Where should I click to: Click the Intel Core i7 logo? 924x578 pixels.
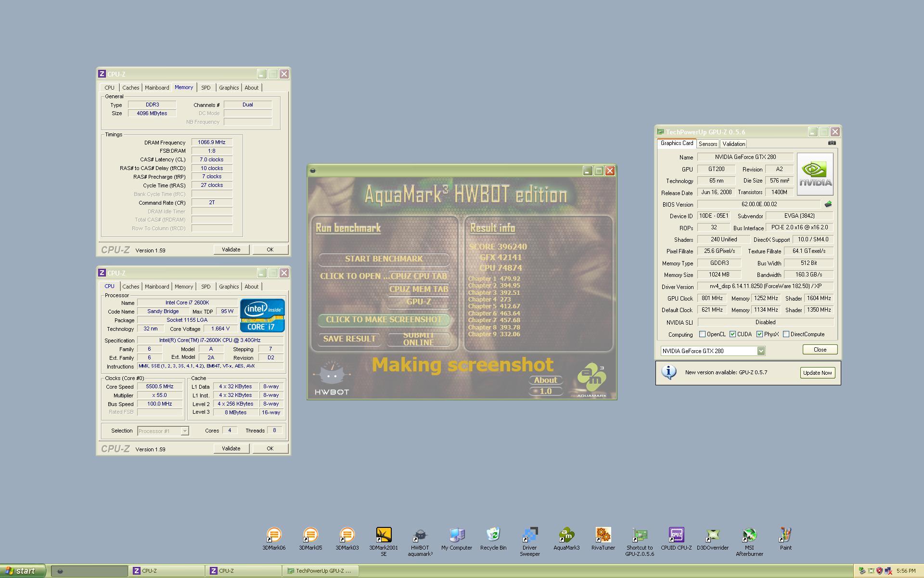click(262, 315)
